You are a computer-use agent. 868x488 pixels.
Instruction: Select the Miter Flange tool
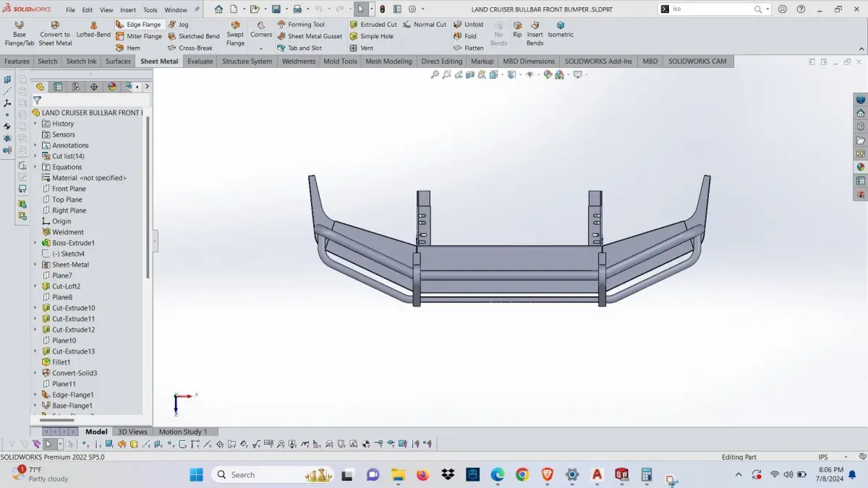click(138, 36)
